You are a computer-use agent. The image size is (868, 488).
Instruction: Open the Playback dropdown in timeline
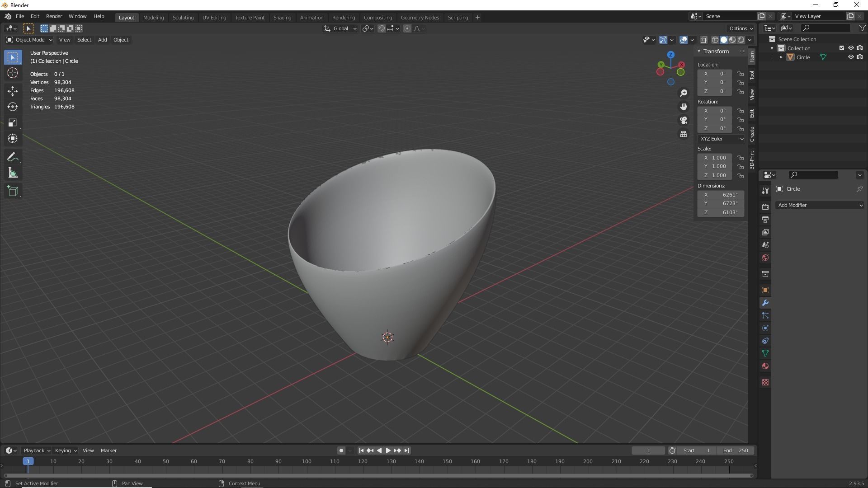37,450
